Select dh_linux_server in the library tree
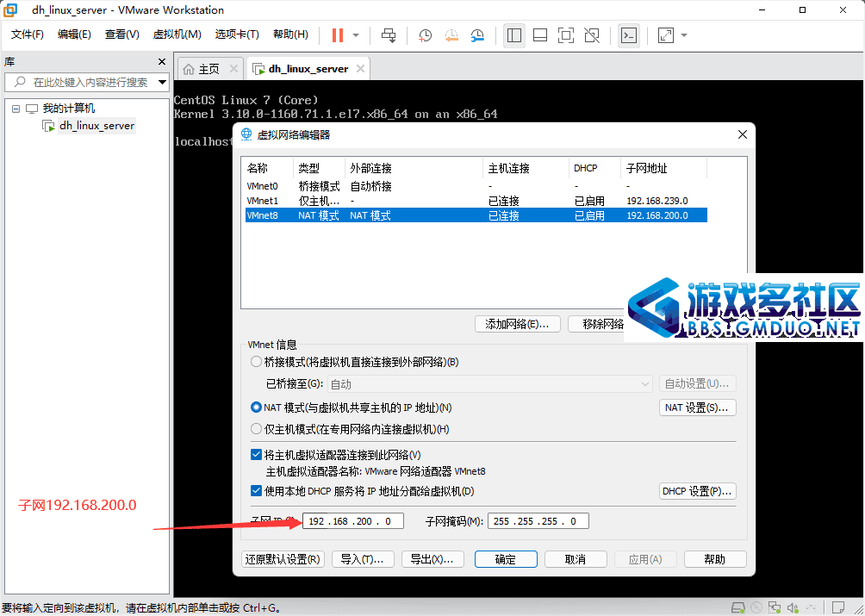This screenshot has height=616, width=865. 96,126
